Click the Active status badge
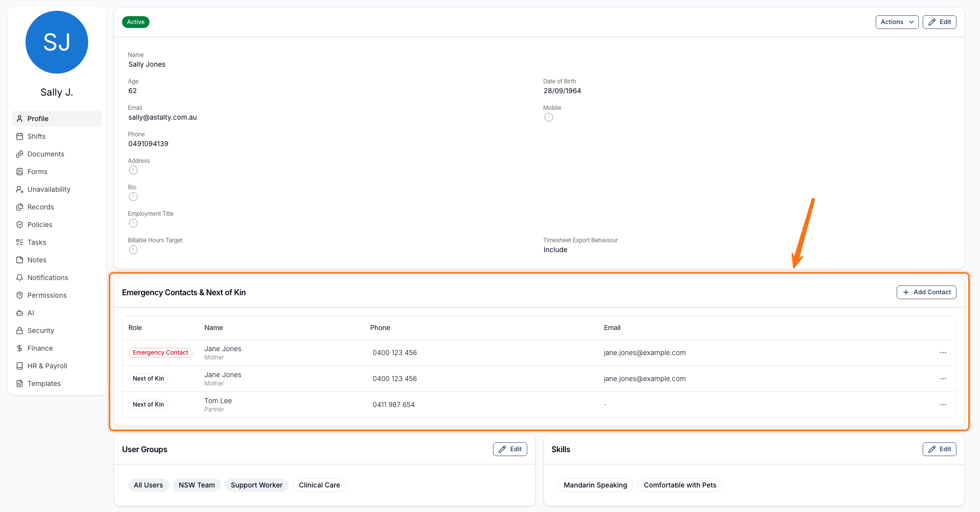 pyautogui.click(x=136, y=22)
